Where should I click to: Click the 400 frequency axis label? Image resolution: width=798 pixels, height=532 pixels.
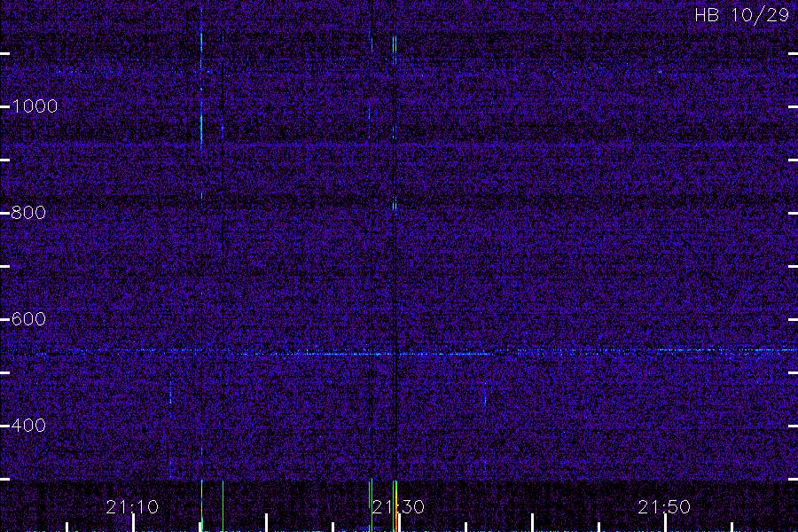pos(28,425)
